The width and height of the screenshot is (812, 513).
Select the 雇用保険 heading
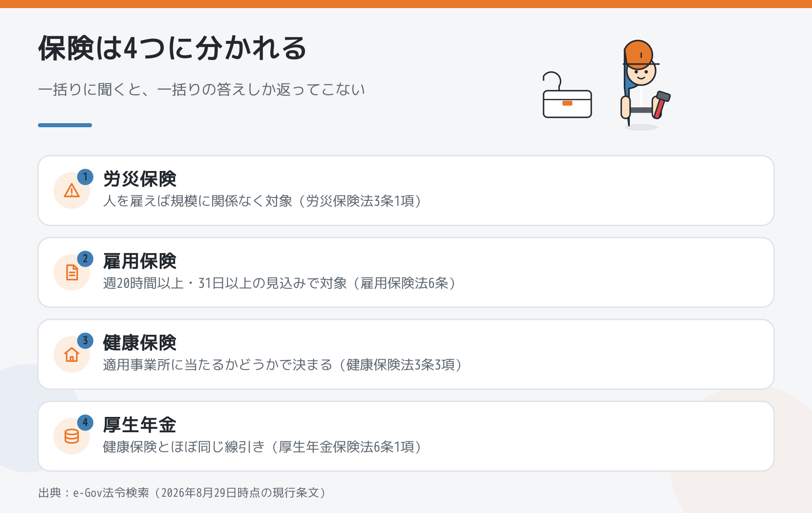click(x=140, y=261)
